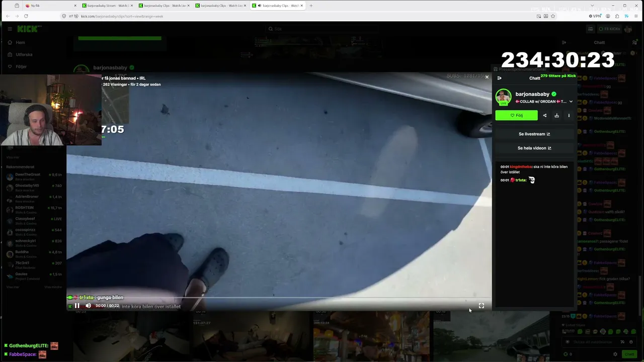Screen dimensions: 644x362
Task: Open the Kick sidebar hamburger menu
Action: tap(10, 29)
